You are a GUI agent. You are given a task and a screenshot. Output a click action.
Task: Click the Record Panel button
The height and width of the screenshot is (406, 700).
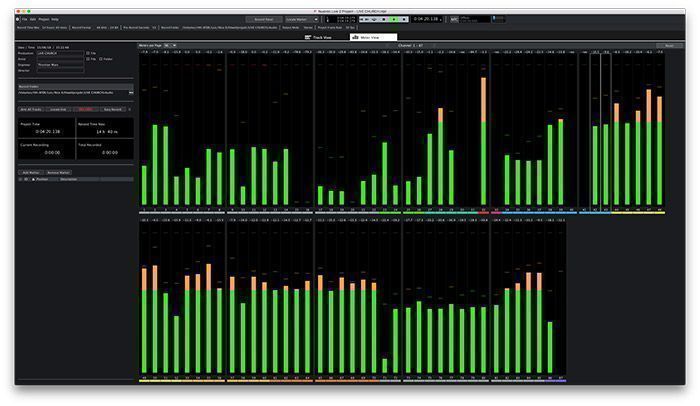tap(264, 20)
